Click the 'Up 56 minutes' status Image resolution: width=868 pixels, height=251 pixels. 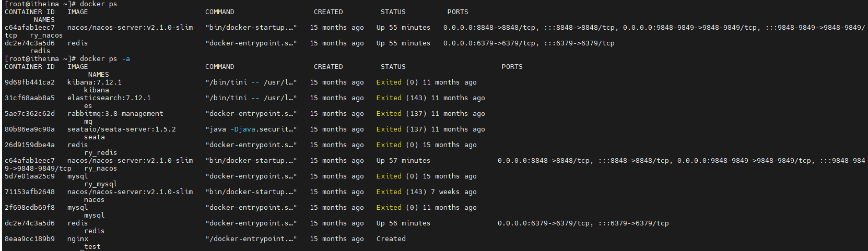point(404,223)
